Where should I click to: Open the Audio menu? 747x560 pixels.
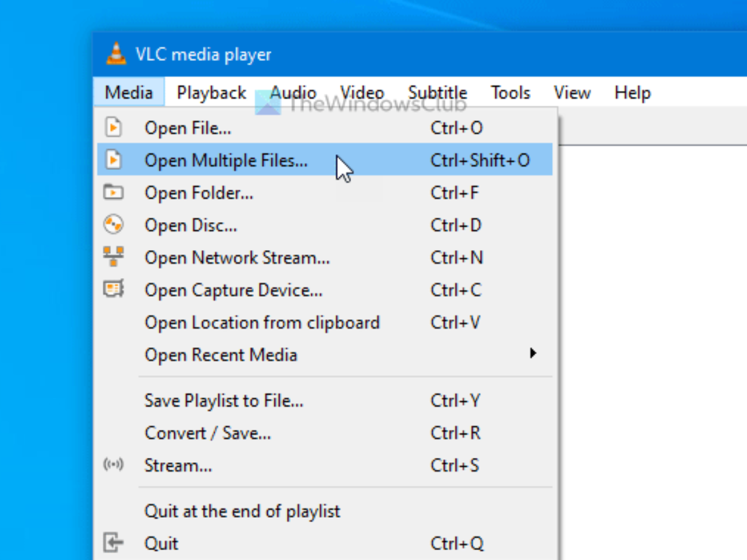pyautogui.click(x=293, y=93)
